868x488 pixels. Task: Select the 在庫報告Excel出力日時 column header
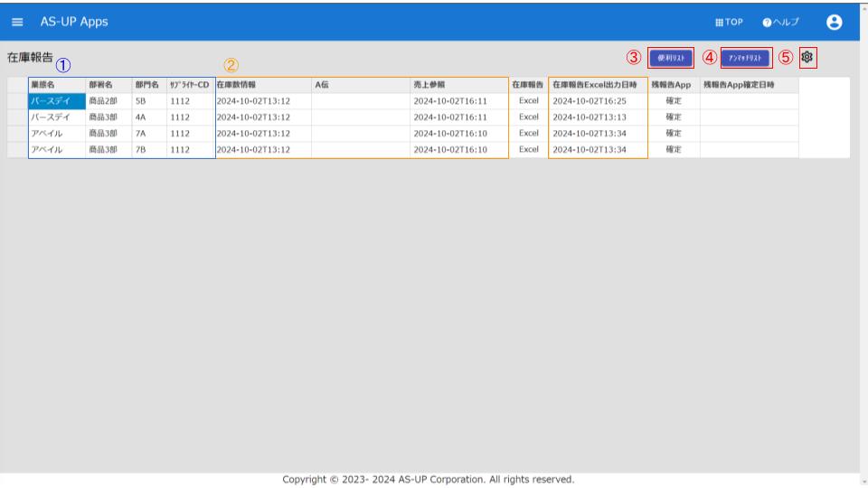(597, 85)
